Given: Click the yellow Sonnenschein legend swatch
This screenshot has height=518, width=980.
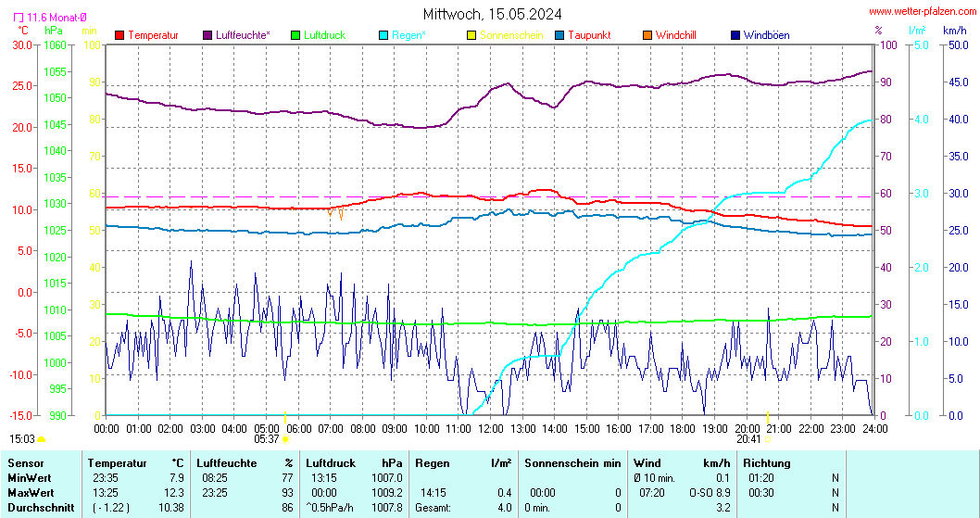Looking at the screenshot, I should (x=471, y=35).
